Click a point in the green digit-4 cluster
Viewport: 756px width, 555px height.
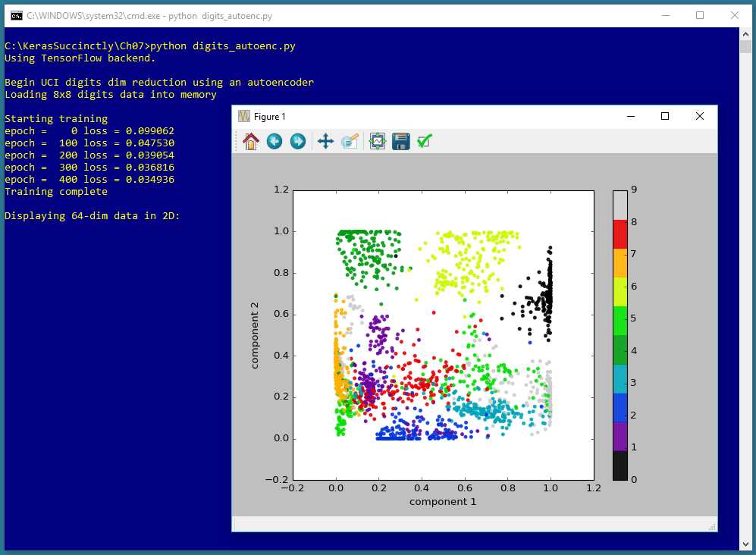pyautogui.click(x=364, y=250)
